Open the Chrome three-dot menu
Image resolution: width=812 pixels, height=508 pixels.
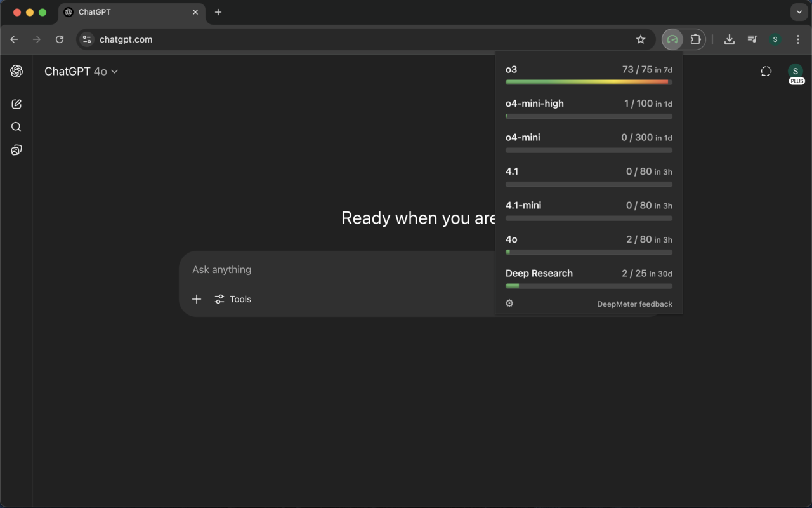[x=798, y=39]
